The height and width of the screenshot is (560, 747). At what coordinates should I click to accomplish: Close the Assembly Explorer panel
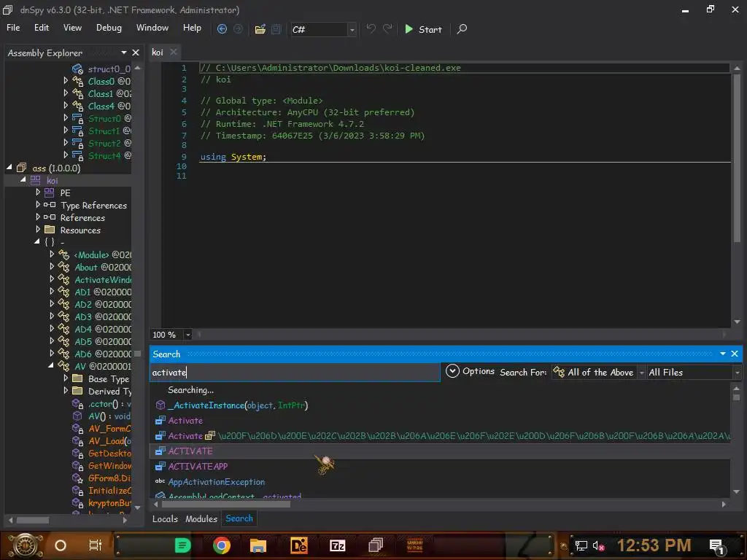[136, 52]
